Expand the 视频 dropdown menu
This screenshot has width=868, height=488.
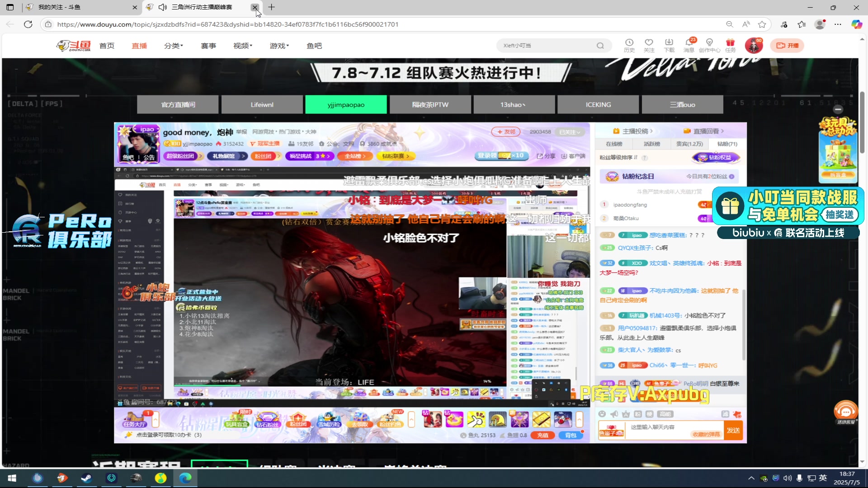click(243, 46)
